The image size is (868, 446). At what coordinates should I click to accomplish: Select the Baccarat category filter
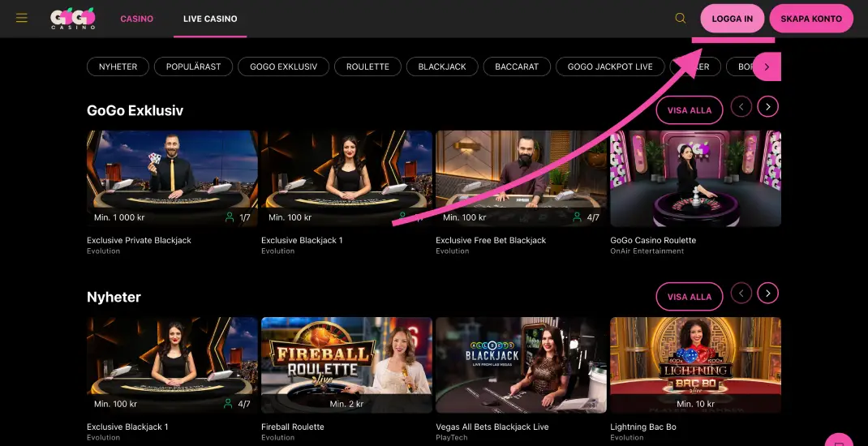pos(517,66)
